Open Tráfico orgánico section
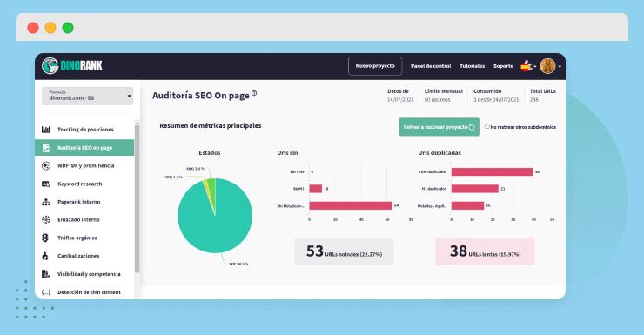 click(84, 238)
